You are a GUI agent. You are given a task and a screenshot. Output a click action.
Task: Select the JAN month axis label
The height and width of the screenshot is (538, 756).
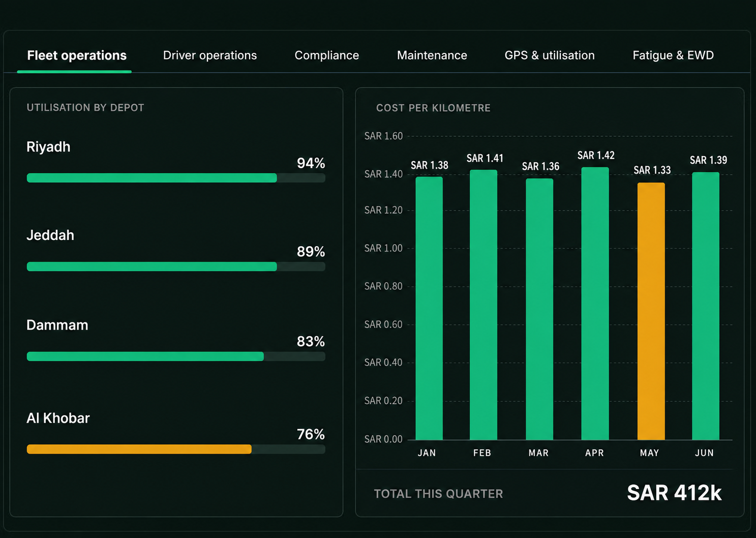point(427,453)
